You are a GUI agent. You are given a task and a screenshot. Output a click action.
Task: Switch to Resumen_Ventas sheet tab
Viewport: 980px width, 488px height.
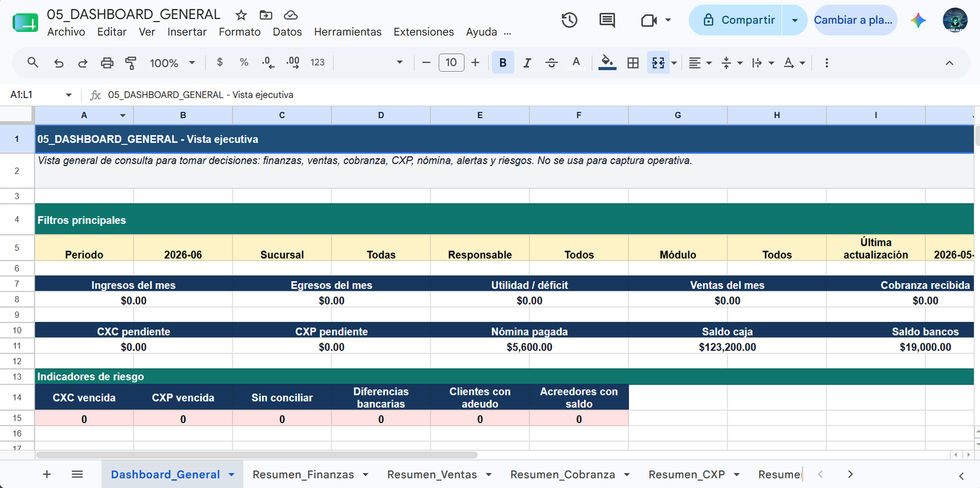click(432, 475)
